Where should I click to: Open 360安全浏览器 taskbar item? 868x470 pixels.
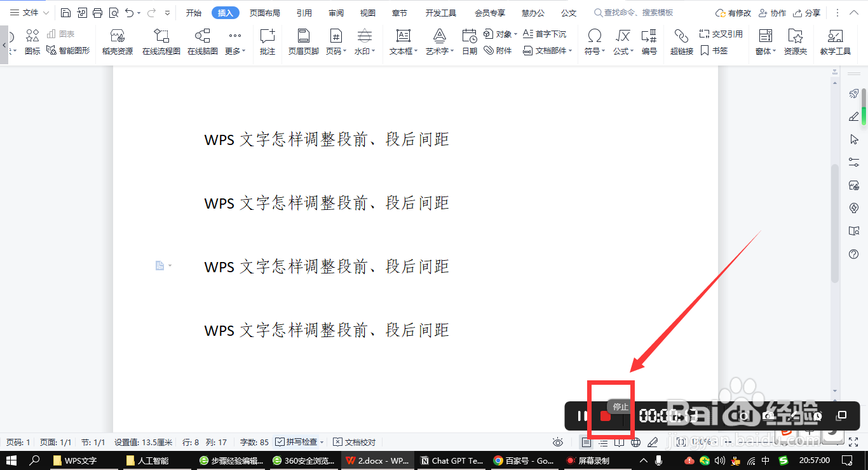tap(304, 460)
